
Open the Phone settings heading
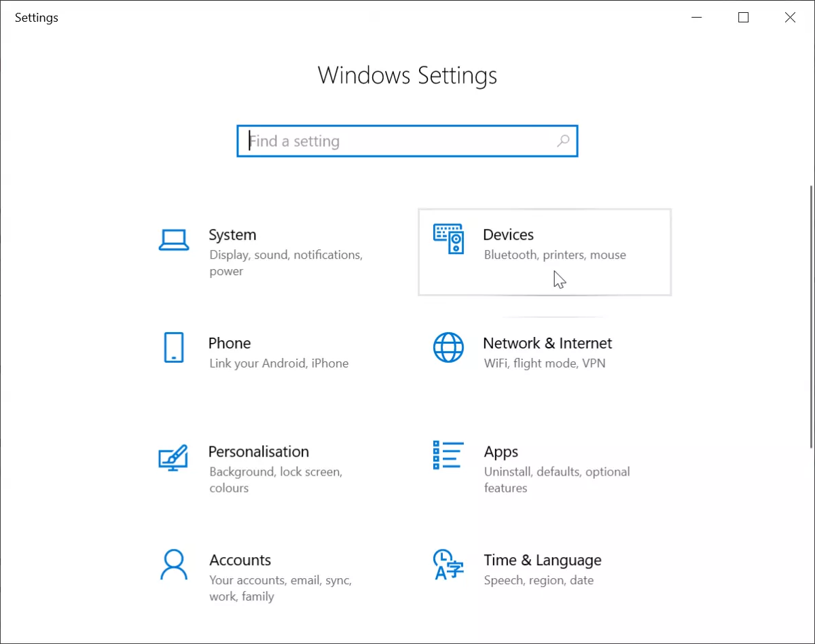pos(230,343)
